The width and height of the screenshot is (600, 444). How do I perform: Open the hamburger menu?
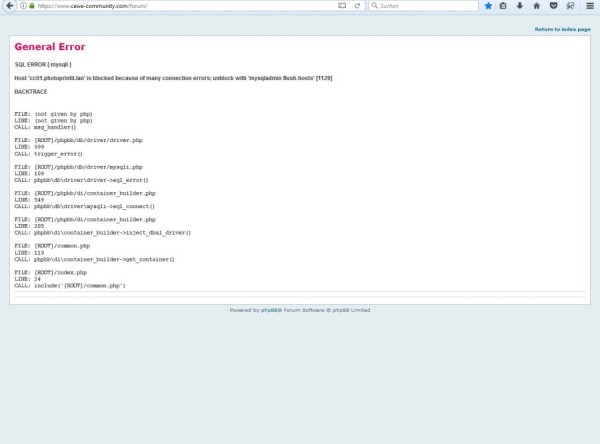[x=590, y=6]
